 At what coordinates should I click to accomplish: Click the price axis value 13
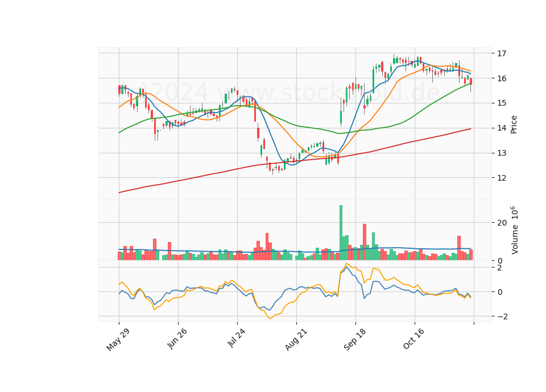[502, 153]
